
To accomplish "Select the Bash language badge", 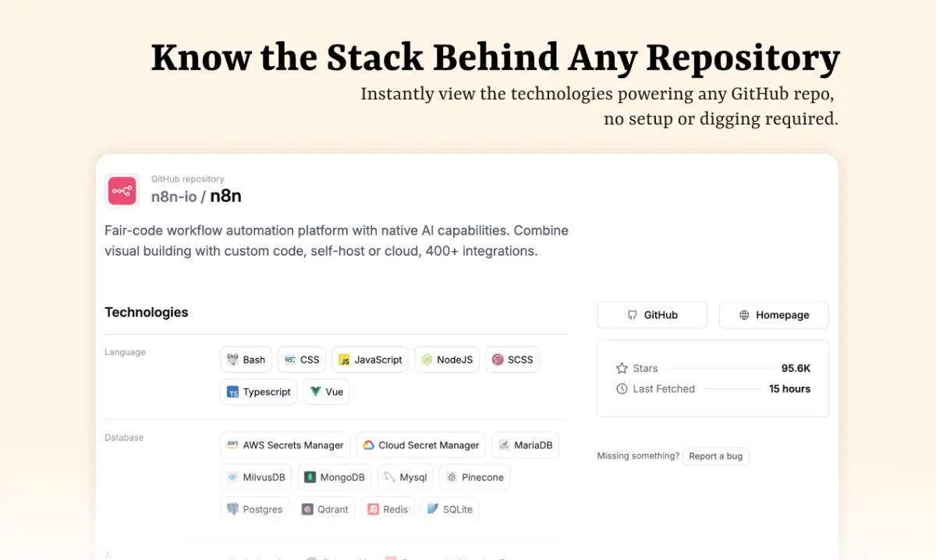I will (246, 360).
